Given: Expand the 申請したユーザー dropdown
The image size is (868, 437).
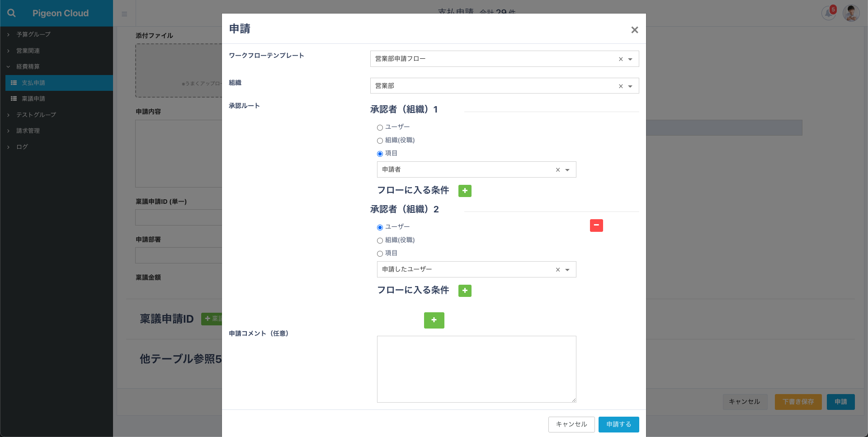Looking at the screenshot, I should click(x=567, y=270).
